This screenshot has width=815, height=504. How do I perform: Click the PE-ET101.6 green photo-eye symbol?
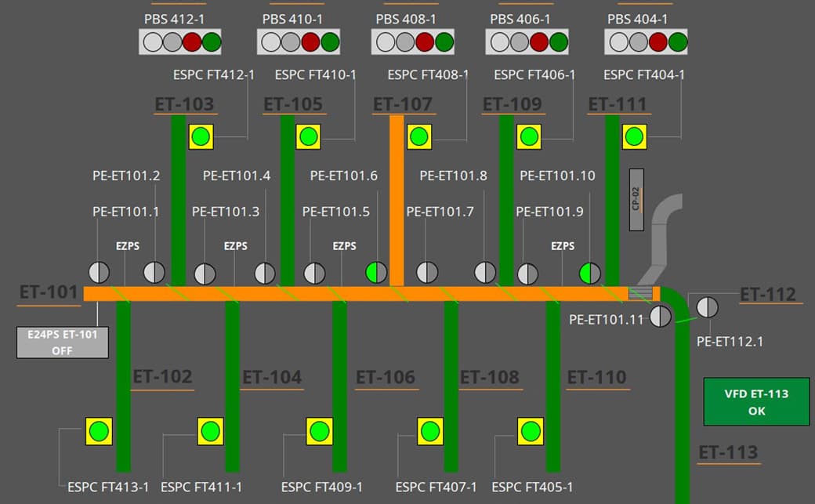coord(376,273)
